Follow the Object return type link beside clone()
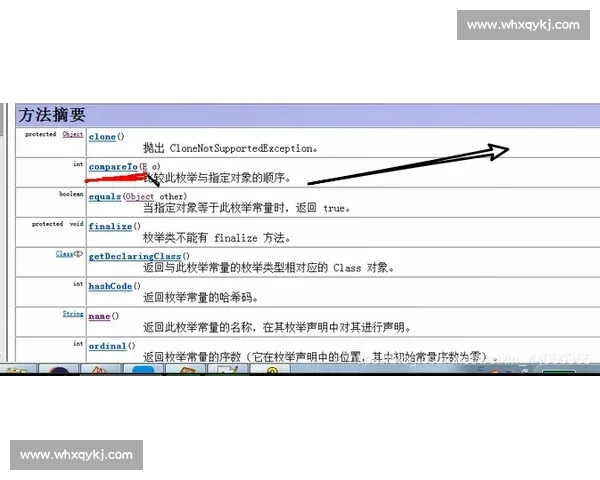Viewport: 600px width, 480px height. click(x=73, y=134)
